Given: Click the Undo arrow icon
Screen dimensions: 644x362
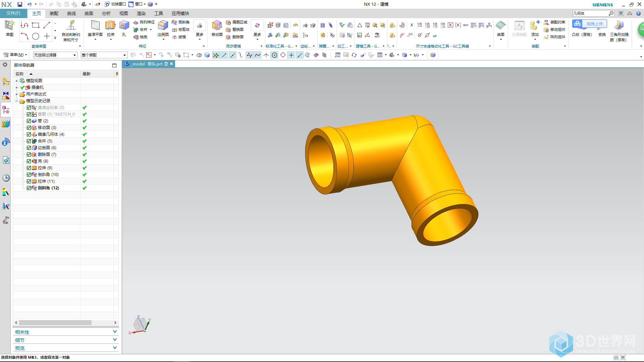Looking at the screenshot, I should point(30,4).
